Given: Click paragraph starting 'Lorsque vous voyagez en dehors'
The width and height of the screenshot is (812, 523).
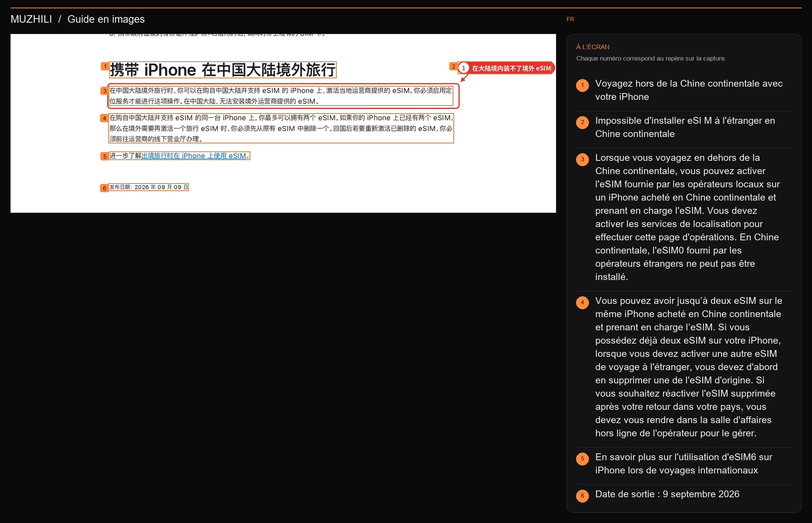Looking at the screenshot, I should coord(687,217).
